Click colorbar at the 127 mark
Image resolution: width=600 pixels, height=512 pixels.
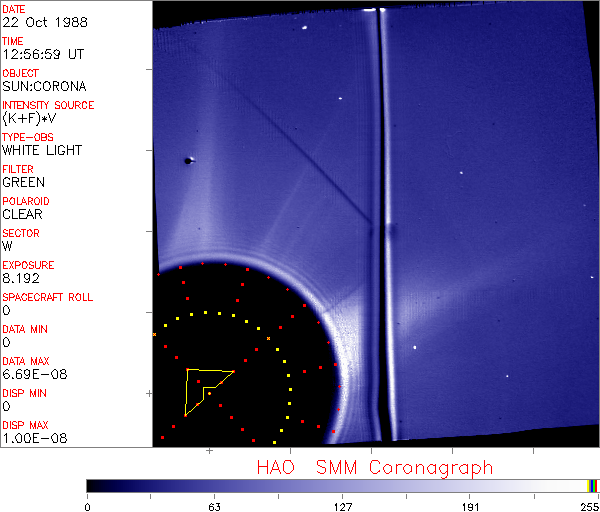click(x=342, y=486)
